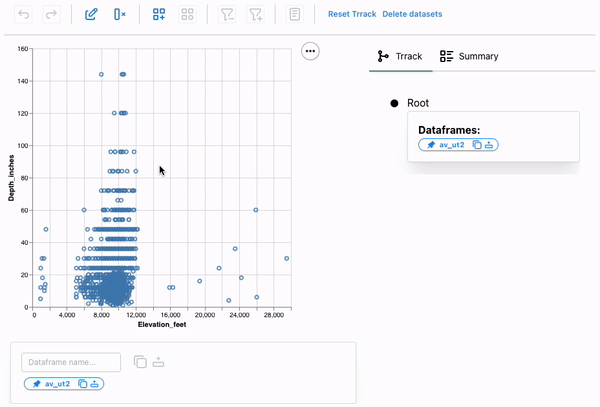Click the redo arrow icon

(51, 15)
